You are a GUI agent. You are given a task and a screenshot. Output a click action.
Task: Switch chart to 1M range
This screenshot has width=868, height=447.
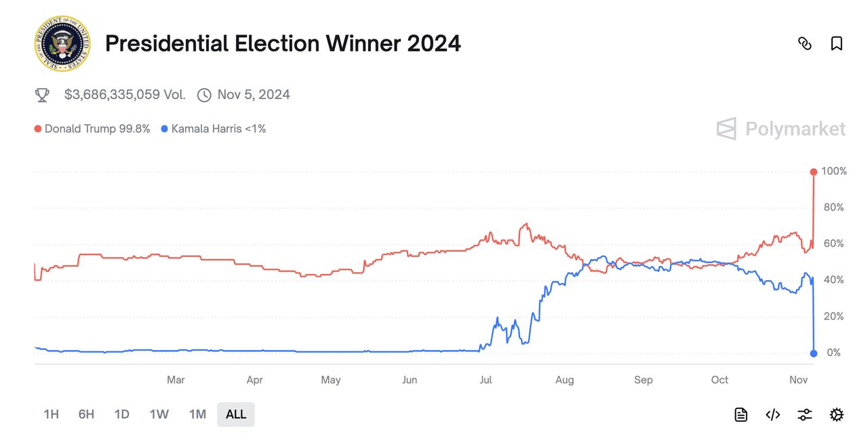tap(197, 414)
